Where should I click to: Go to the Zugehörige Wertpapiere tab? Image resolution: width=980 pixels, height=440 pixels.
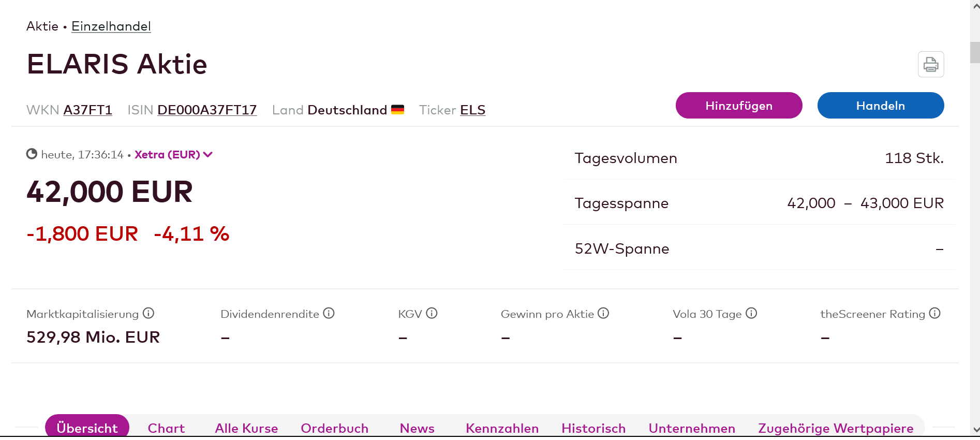[x=836, y=428]
